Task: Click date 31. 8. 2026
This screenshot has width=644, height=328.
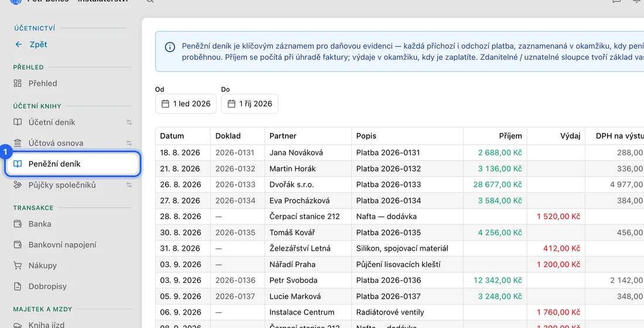Action: tap(180, 249)
